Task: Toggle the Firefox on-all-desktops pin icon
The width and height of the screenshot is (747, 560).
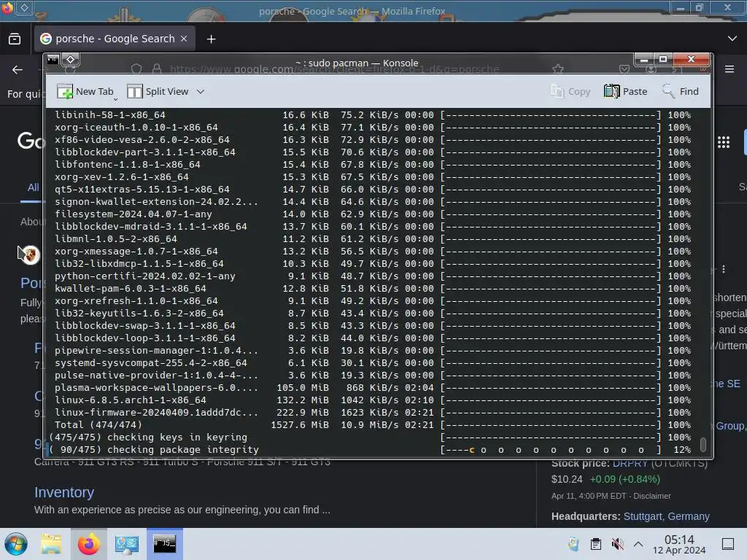Action: (x=24, y=7)
